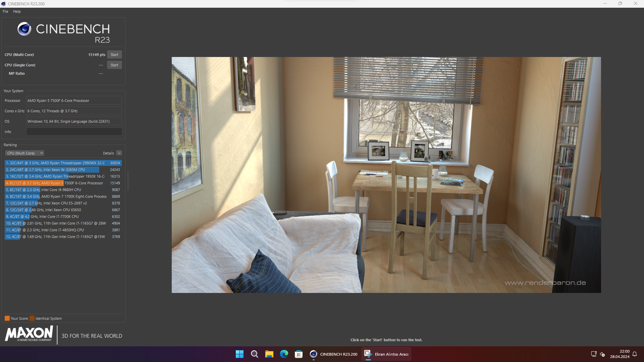Open the notification bell in system tray
The width and height of the screenshot is (644, 362).
click(x=635, y=354)
